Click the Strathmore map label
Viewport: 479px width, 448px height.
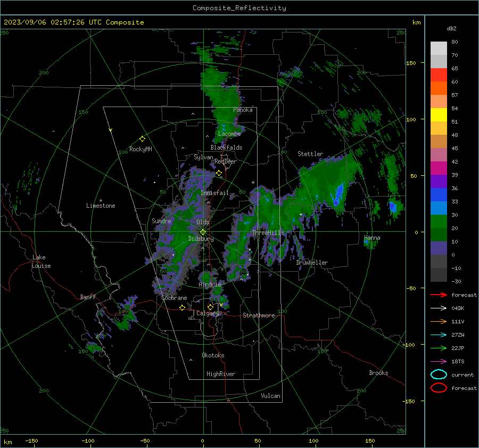259,315
